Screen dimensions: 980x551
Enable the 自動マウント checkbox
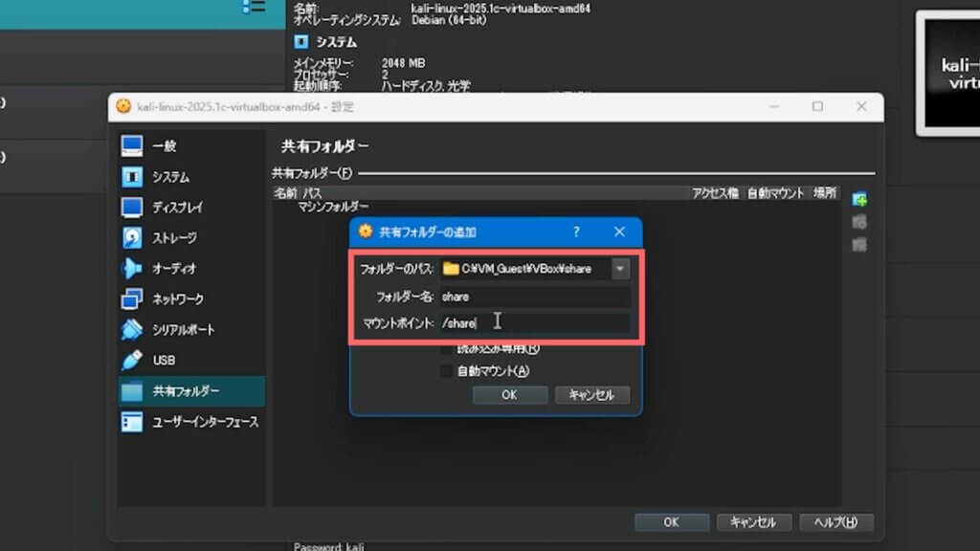coord(446,371)
